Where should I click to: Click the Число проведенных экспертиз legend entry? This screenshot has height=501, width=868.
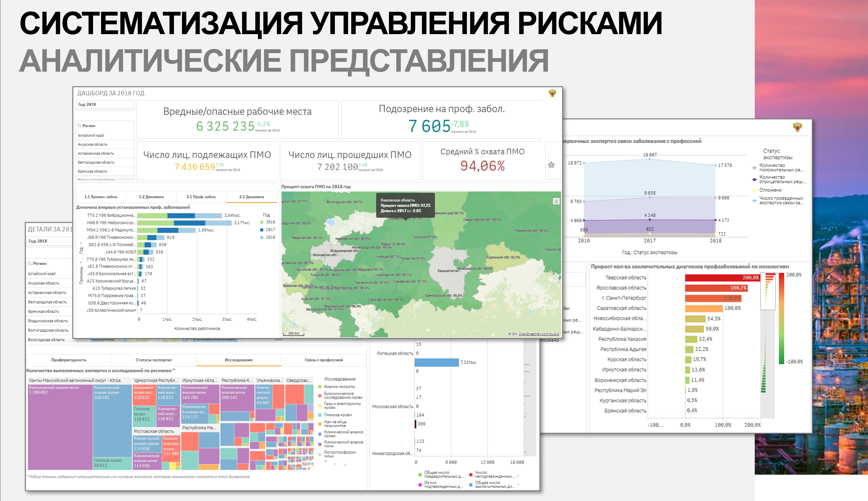(779, 201)
